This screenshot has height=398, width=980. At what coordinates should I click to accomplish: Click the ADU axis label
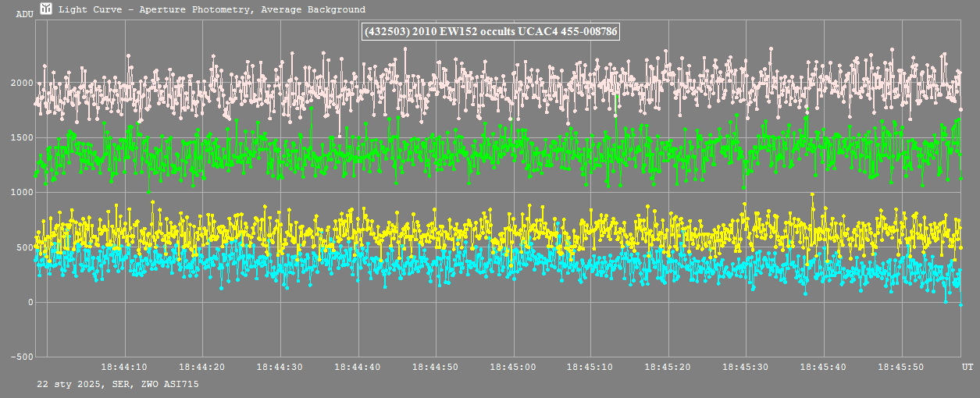pyautogui.click(x=24, y=14)
